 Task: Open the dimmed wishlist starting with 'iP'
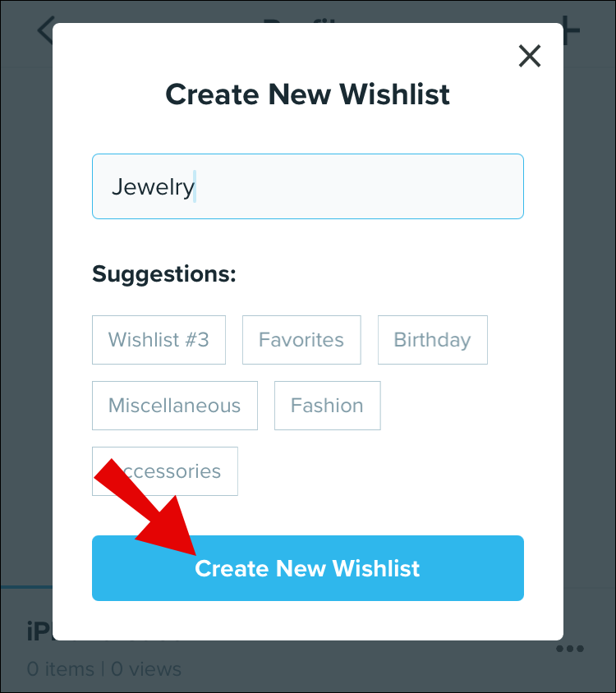click(x=38, y=632)
